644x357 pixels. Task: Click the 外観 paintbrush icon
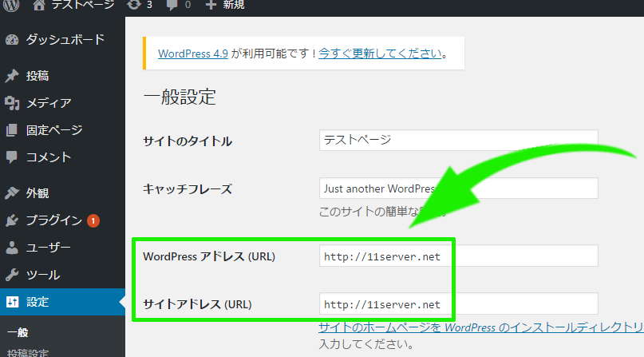tap(12, 193)
